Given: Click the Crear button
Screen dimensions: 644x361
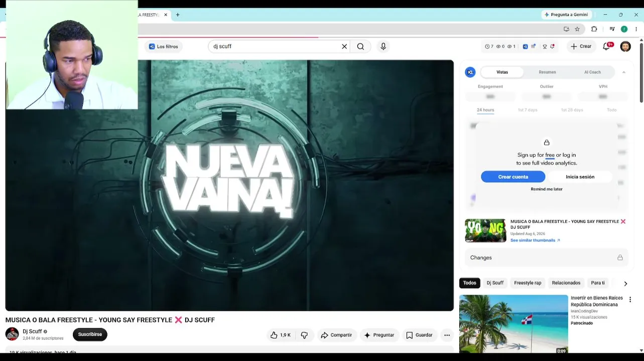Looking at the screenshot, I should tap(581, 47).
